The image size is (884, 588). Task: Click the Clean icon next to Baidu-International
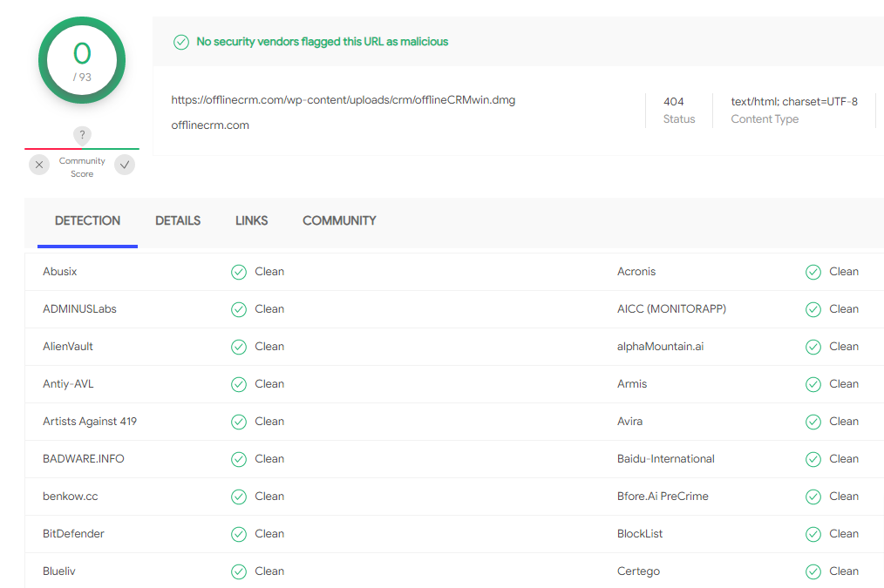tap(813, 458)
